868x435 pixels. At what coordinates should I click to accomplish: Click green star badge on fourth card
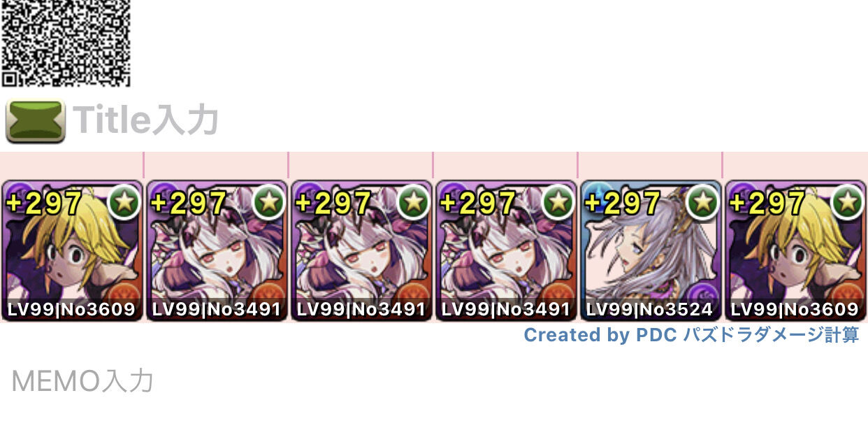pyautogui.click(x=558, y=202)
